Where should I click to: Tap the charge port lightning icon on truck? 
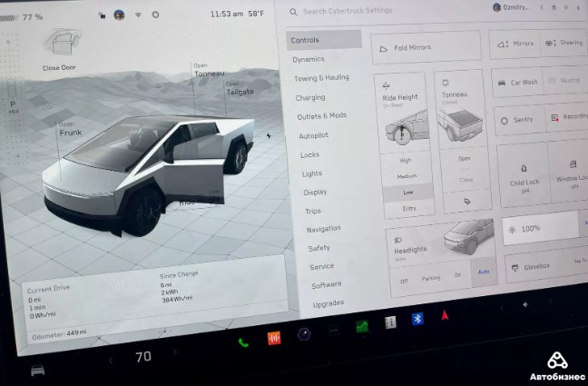(x=269, y=135)
